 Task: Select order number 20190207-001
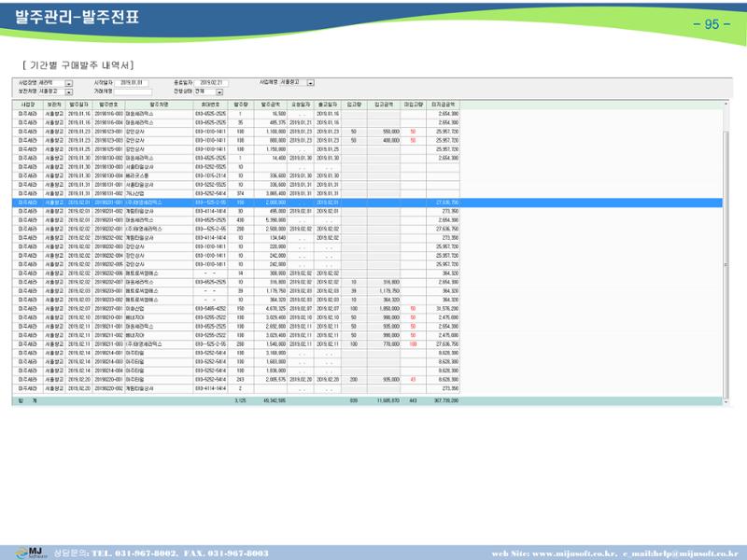(108, 309)
